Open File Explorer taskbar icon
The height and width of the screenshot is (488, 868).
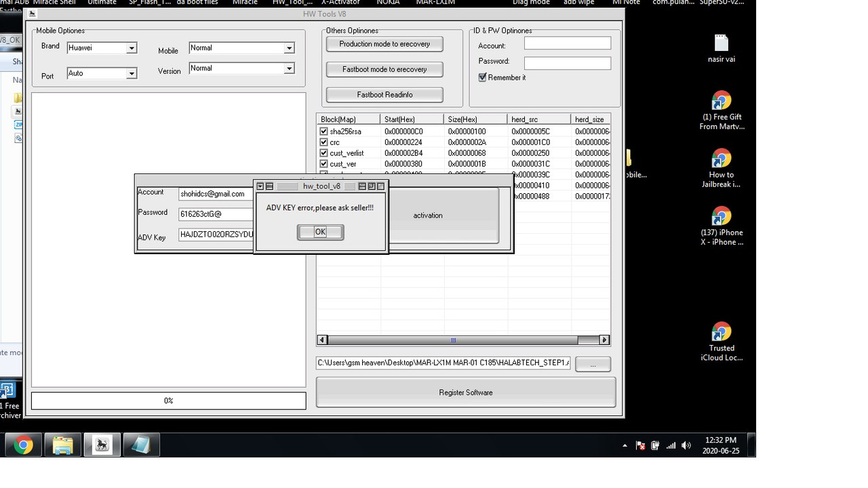point(62,445)
